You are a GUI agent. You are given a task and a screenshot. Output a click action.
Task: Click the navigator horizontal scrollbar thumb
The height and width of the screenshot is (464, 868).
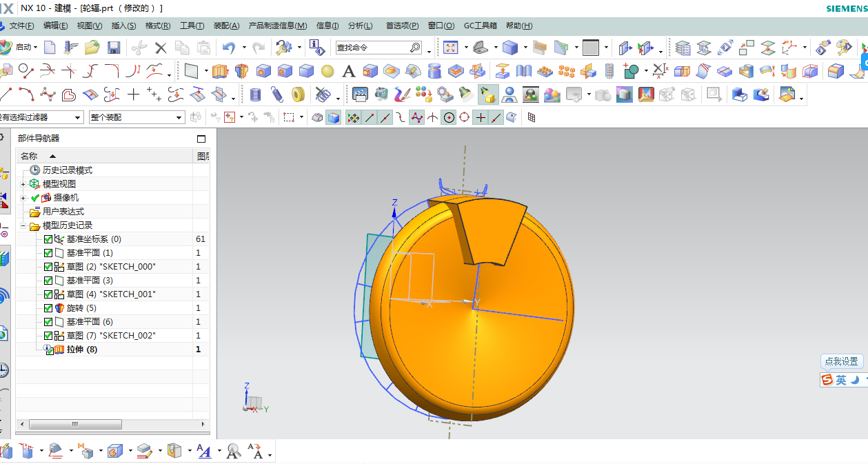click(76, 424)
